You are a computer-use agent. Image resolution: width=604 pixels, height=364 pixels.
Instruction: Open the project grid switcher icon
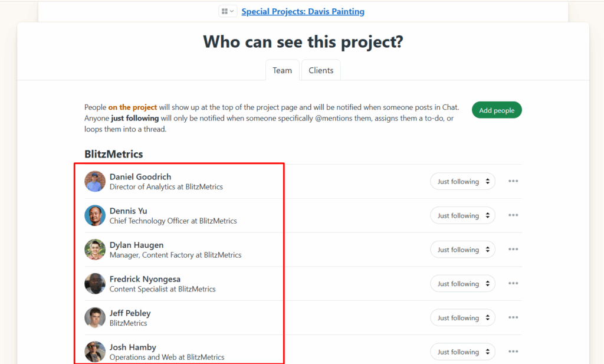[x=227, y=11]
